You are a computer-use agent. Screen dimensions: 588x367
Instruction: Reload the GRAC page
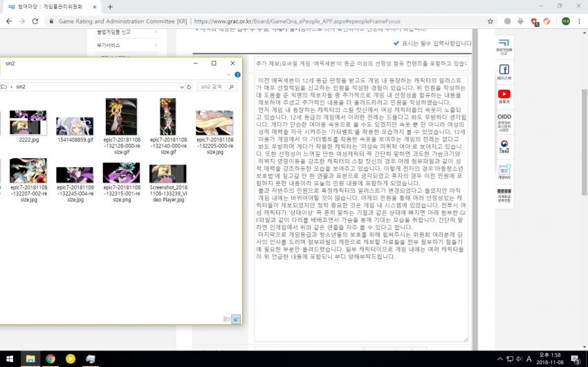coord(35,21)
